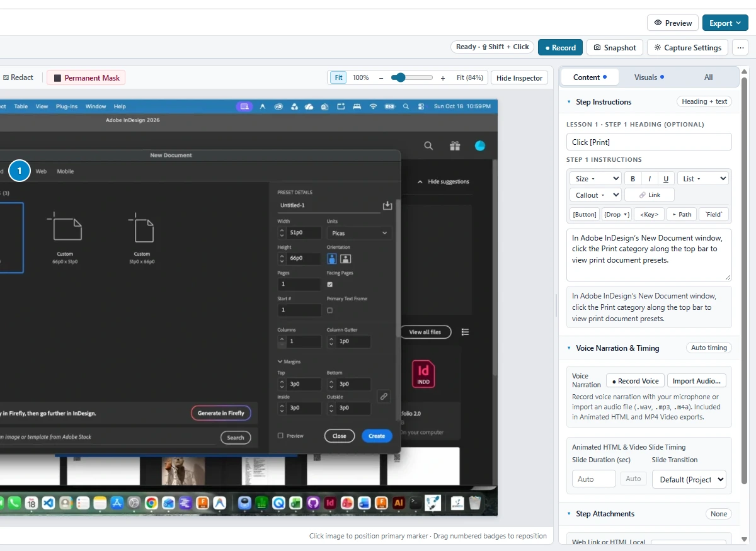Viewport: 756px width, 551px height.
Task: Click the Snapshot button
Action: click(x=615, y=47)
